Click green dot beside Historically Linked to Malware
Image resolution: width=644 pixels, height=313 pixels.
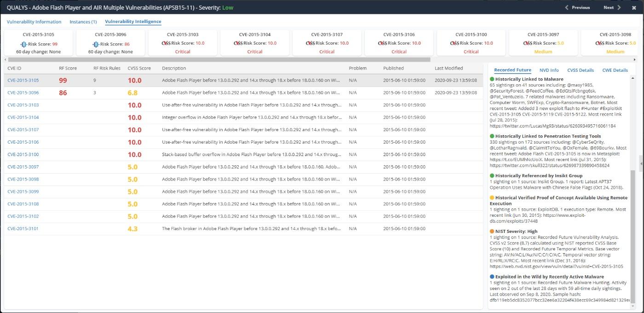tap(492, 79)
